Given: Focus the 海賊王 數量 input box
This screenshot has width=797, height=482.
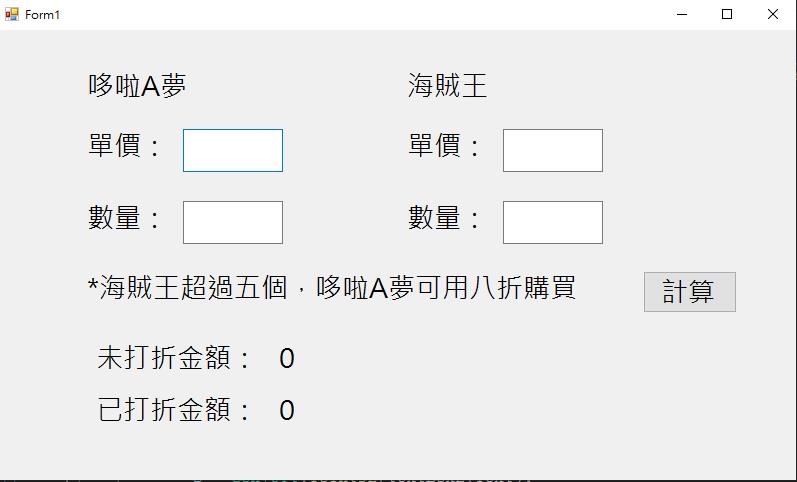Looking at the screenshot, I should tap(553, 222).
